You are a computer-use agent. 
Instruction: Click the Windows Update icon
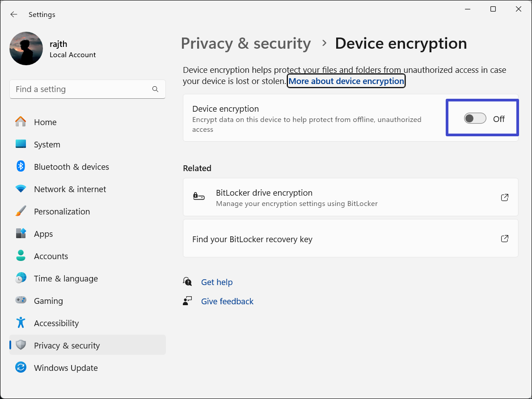[x=21, y=368]
